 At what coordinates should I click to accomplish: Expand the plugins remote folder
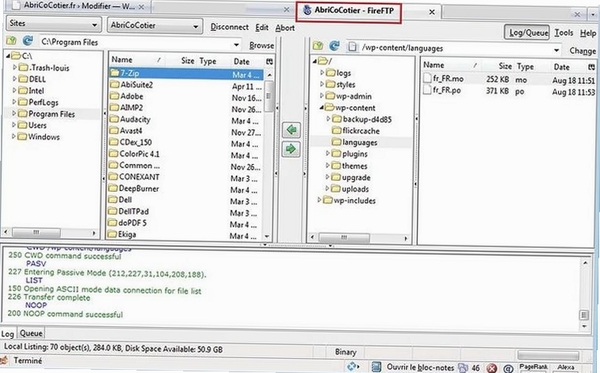328,153
